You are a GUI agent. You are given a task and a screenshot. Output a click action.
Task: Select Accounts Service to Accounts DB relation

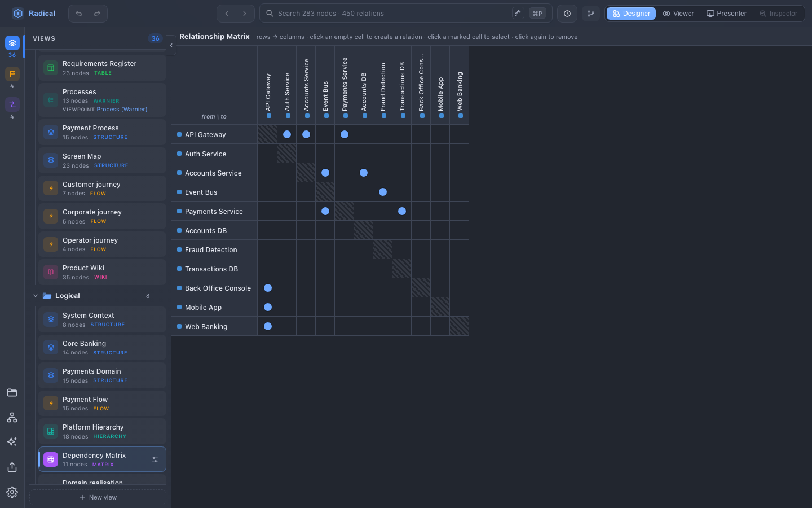pyautogui.click(x=364, y=173)
